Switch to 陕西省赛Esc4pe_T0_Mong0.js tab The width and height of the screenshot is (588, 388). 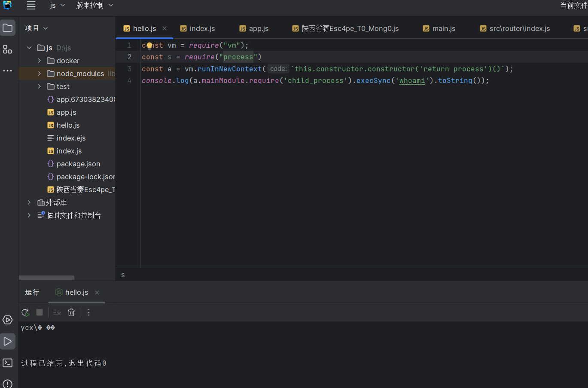click(345, 28)
